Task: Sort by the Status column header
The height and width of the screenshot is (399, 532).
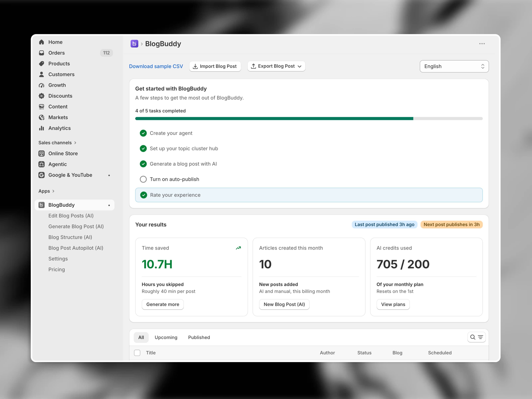Action: (x=364, y=353)
